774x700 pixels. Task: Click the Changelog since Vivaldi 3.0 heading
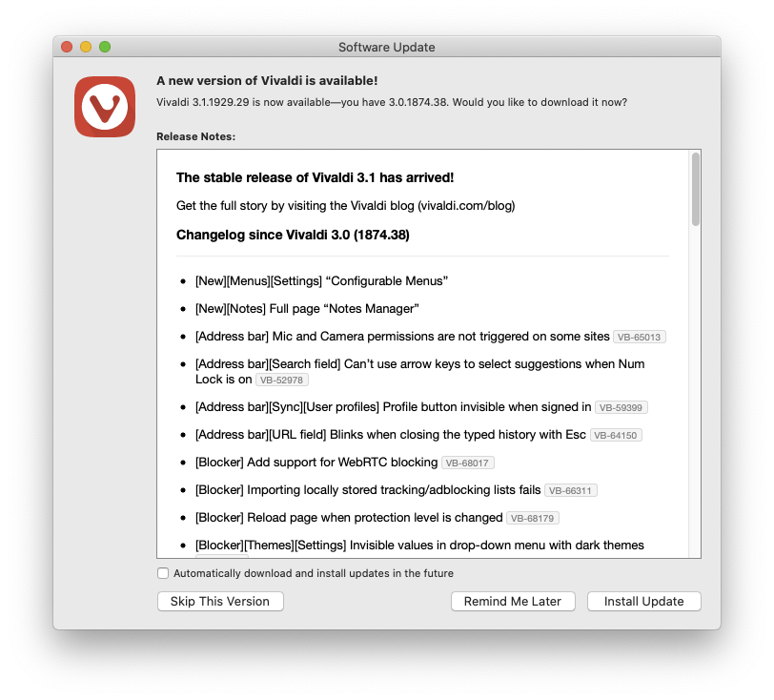(293, 235)
